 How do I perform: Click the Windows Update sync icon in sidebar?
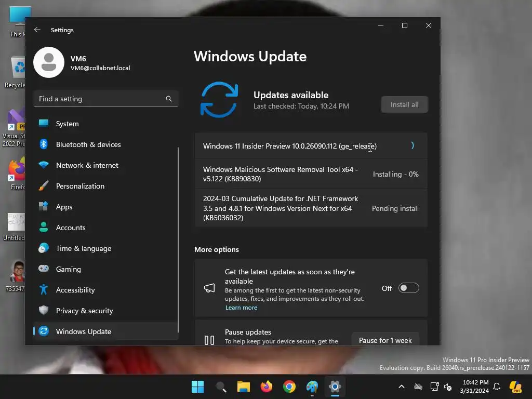[44, 331]
